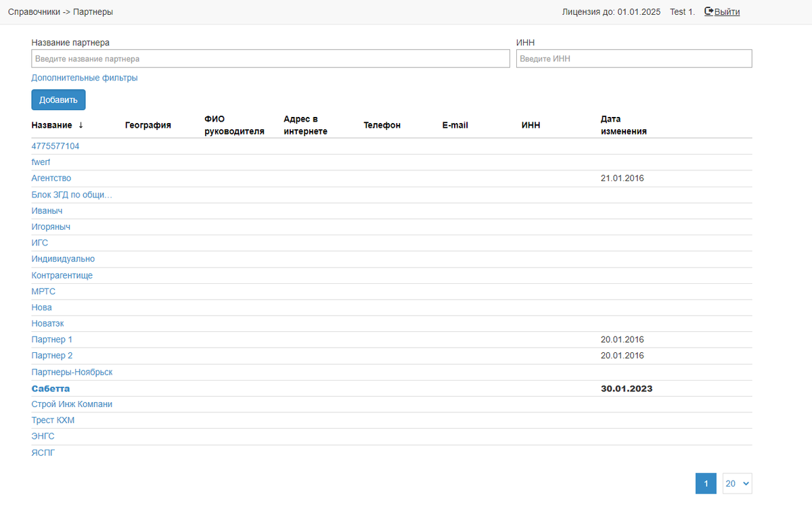812x505 pixels.
Task: Select the ЯСПГ partner link
Action: click(43, 453)
